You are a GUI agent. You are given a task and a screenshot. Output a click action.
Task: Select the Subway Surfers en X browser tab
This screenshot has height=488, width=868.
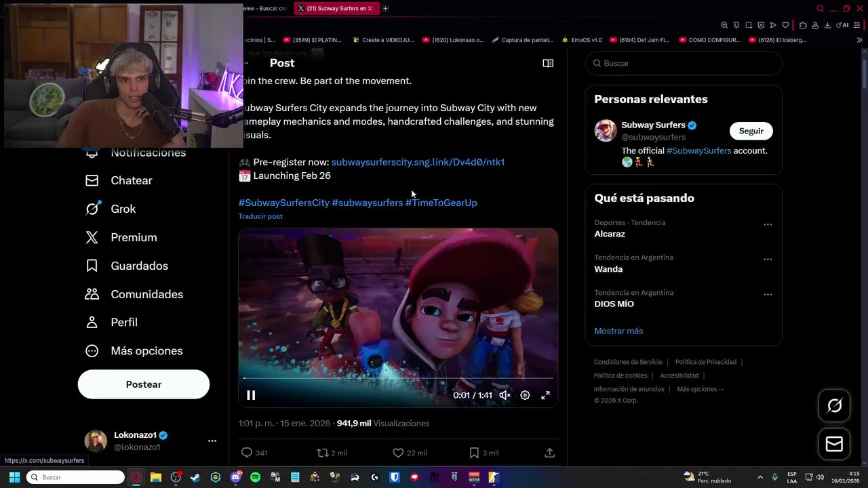(336, 8)
